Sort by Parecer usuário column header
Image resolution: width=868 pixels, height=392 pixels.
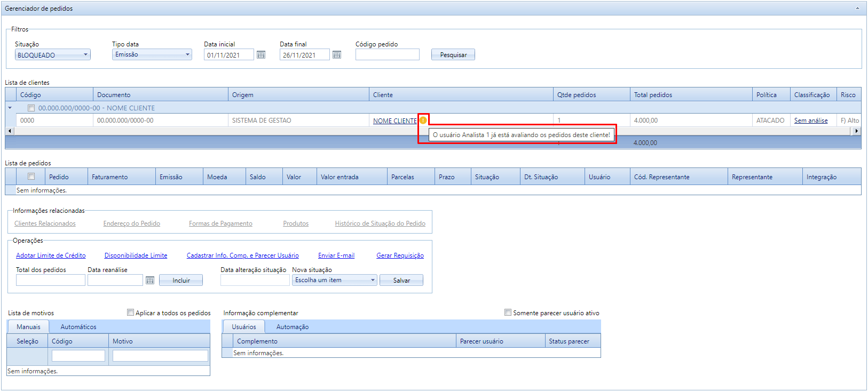pos(500,341)
